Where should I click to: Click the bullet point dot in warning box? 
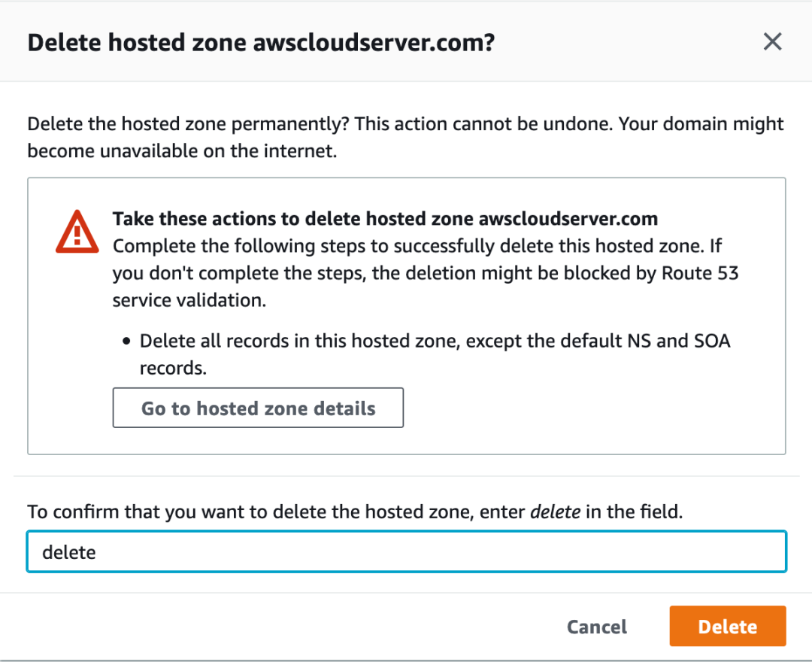point(126,342)
